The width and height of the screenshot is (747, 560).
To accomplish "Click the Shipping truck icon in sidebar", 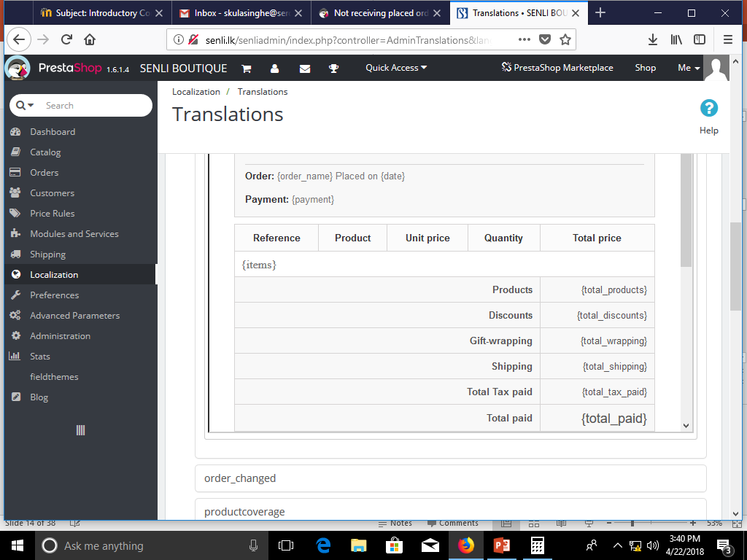I will pos(16,254).
